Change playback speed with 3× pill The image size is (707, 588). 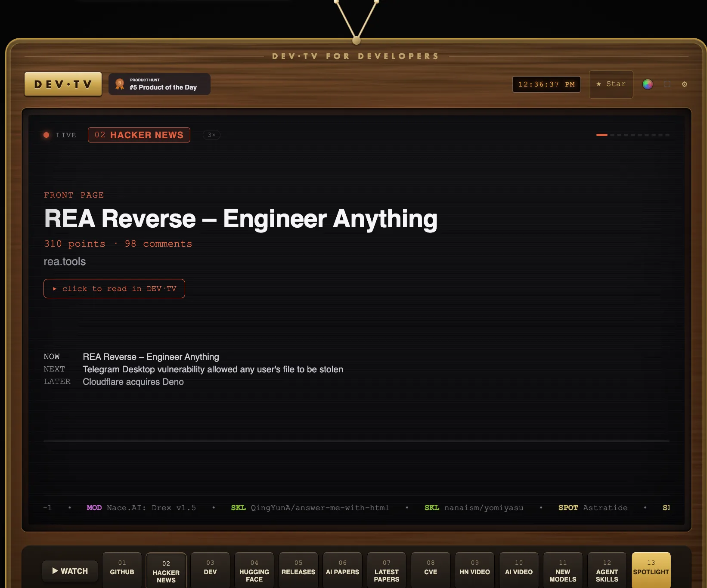coord(211,135)
